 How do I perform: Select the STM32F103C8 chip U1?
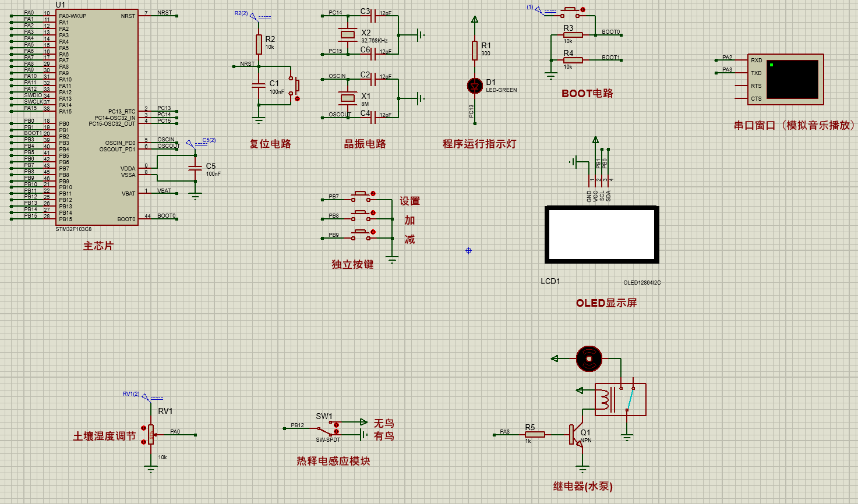point(97,117)
